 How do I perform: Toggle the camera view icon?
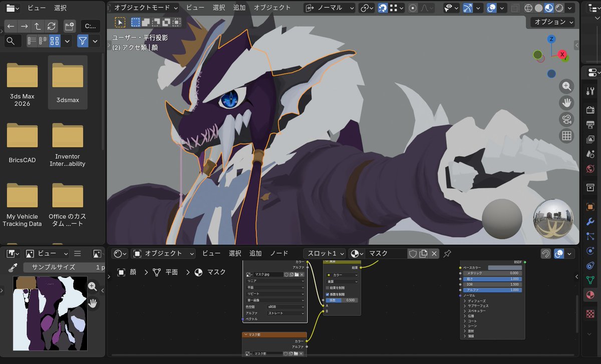[566, 119]
